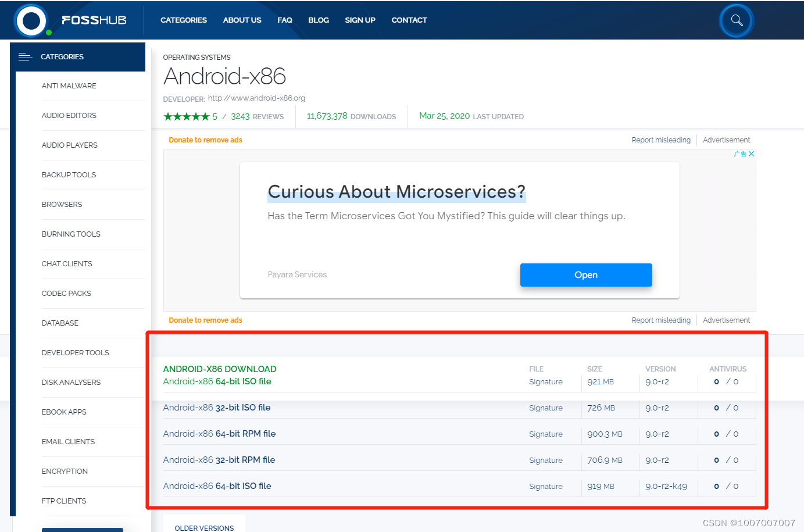This screenshot has width=804, height=532.
Task: Click top Donate to remove ads link
Action: tap(205, 140)
